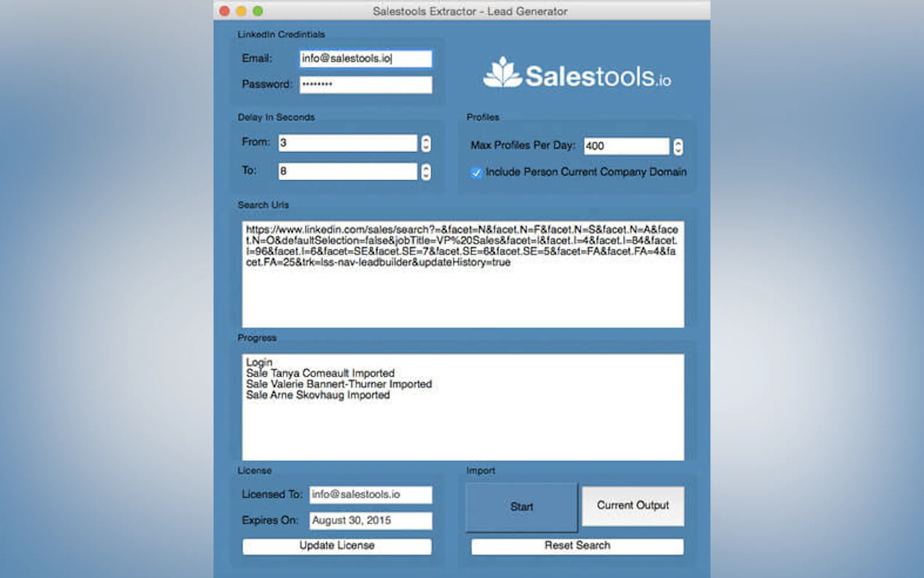924x578 pixels.
Task: Decrease the Delay From value with stepper down arrow
Action: 426,147
